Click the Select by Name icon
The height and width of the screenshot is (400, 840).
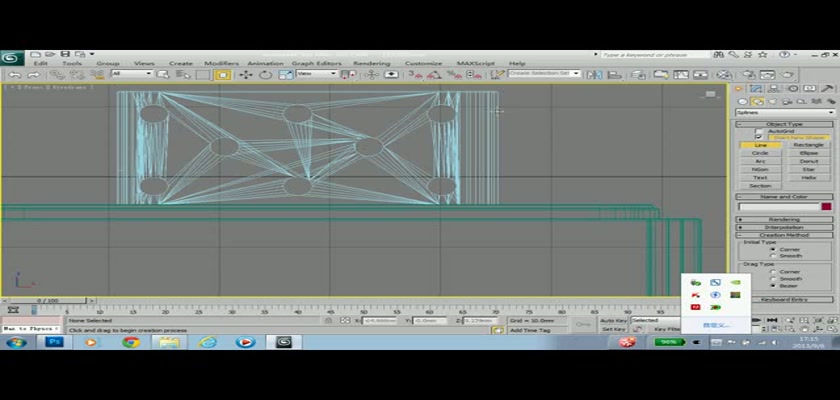pyautogui.click(x=183, y=74)
